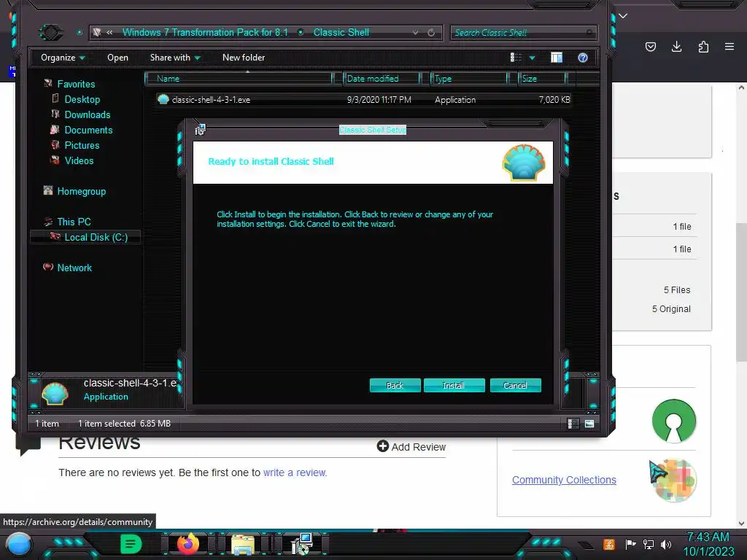
Task: Open Explorer help icon
Action: pos(583,58)
